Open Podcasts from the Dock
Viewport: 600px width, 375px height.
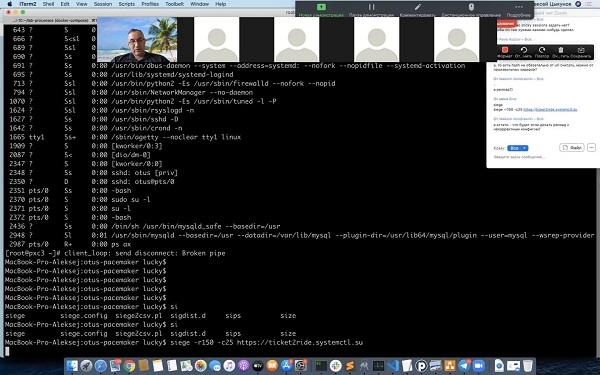point(243,365)
